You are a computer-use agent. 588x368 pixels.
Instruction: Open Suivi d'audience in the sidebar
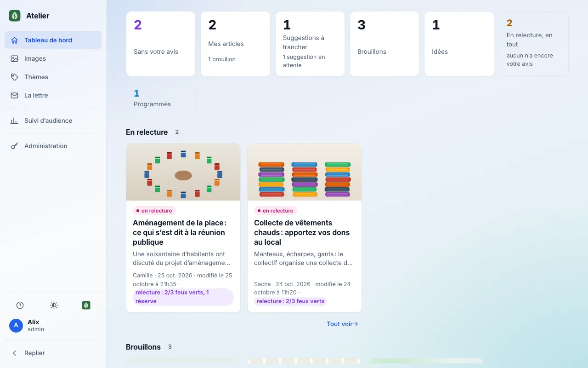[53, 121]
